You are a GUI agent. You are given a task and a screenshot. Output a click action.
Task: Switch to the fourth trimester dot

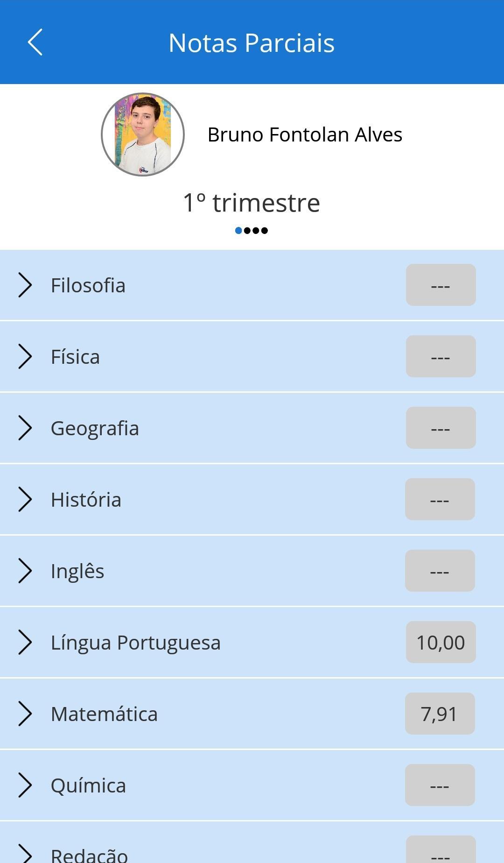pyautogui.click(x=265, y=230)
